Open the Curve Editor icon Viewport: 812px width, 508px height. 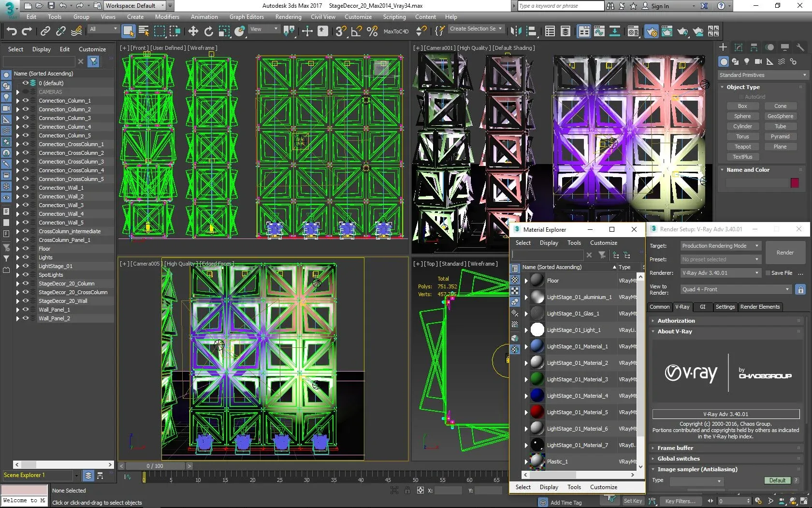[599, 31]
